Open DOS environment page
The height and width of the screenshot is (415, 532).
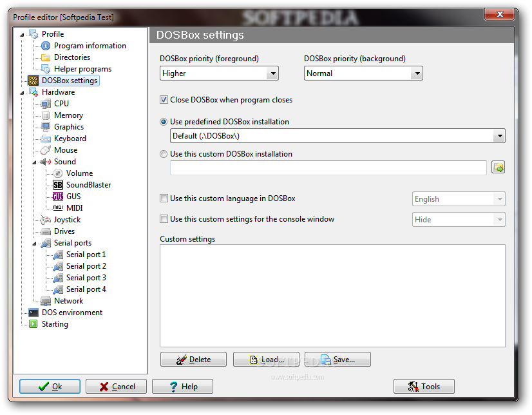[x=72, y=313]
